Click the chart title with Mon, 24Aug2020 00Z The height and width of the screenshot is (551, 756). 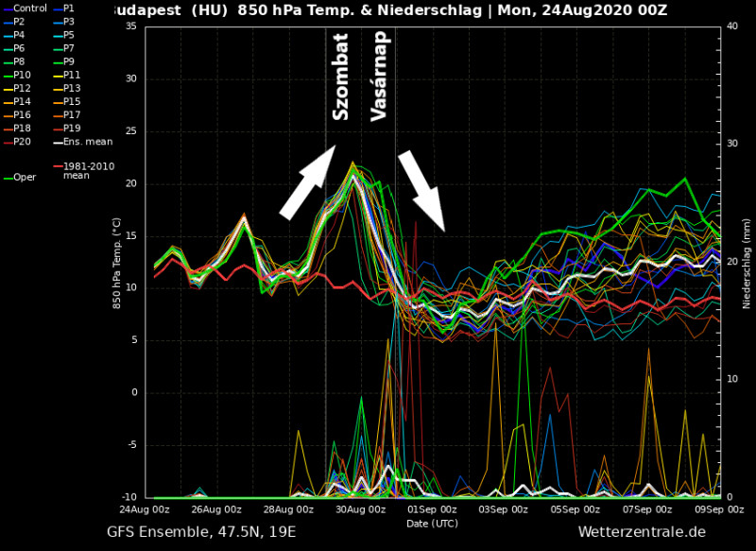pos(389,10)
